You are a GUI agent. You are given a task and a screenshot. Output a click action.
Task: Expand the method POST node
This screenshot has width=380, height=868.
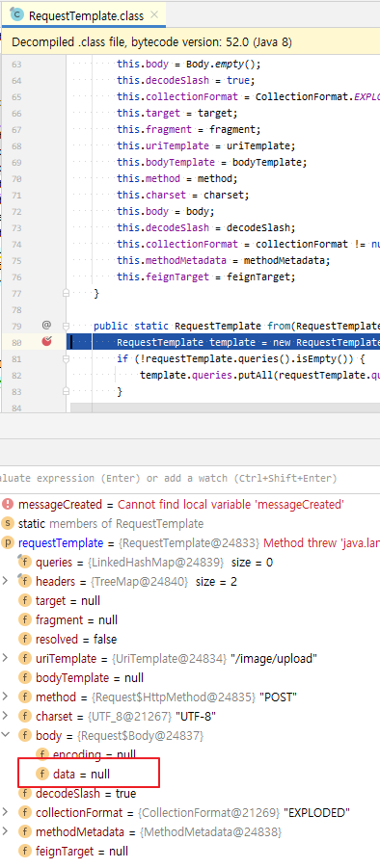click(x=6, y=697)
